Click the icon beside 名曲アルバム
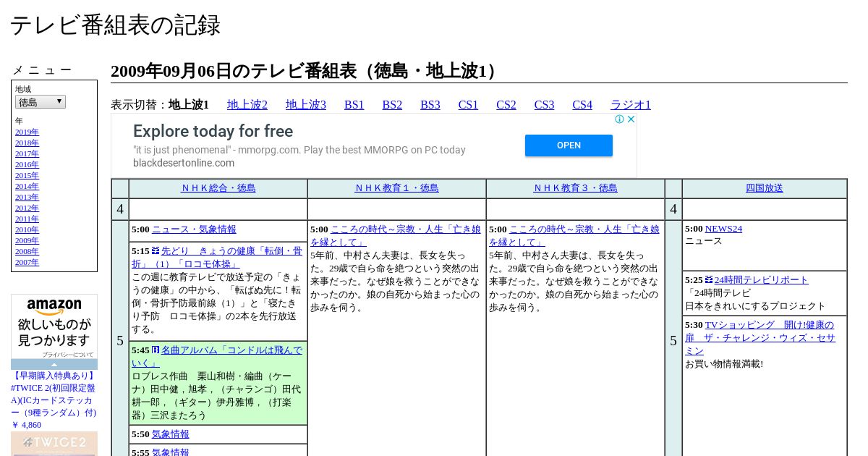This screenshot has width=868, height=456. [x=156, y=350]
